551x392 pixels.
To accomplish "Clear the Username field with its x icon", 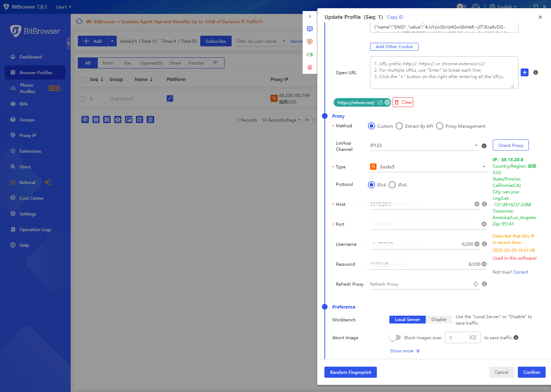I will pyautogui.click(x=477, y=244).
